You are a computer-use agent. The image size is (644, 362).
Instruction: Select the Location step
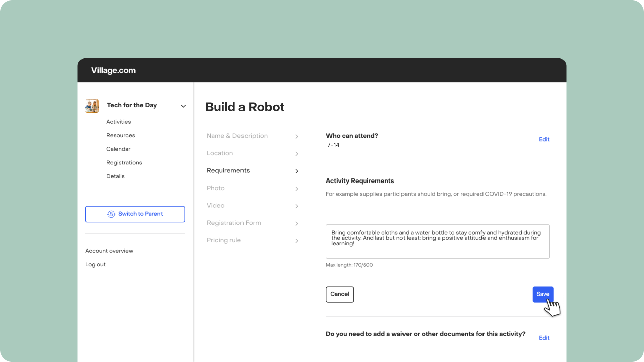click(220, 153)
